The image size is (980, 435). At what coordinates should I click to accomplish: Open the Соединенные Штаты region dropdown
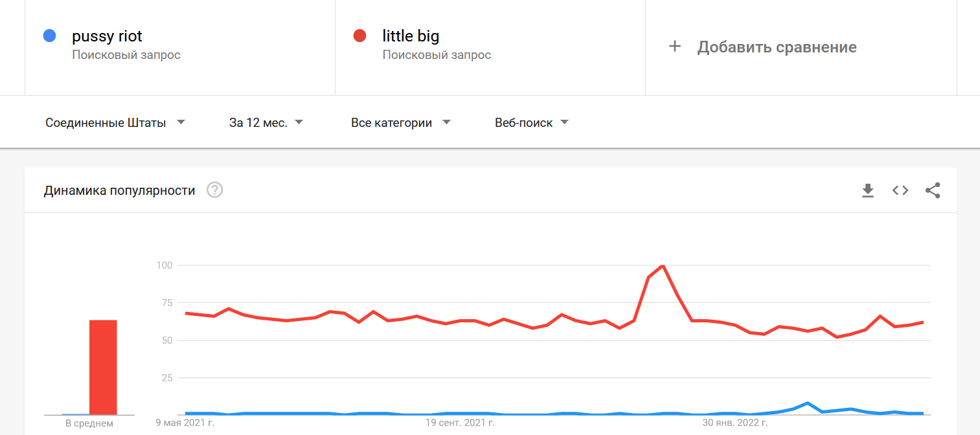[x=115, y=122]
